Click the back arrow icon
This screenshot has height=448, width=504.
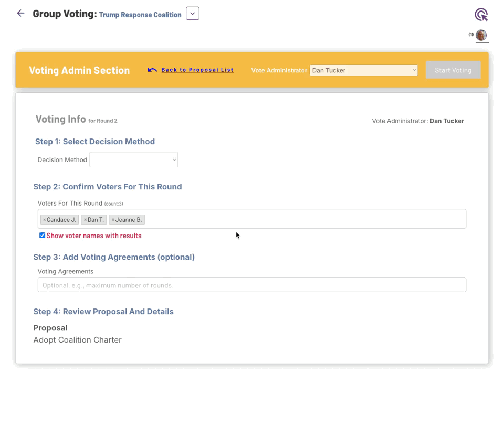click(x=20, y=13)
